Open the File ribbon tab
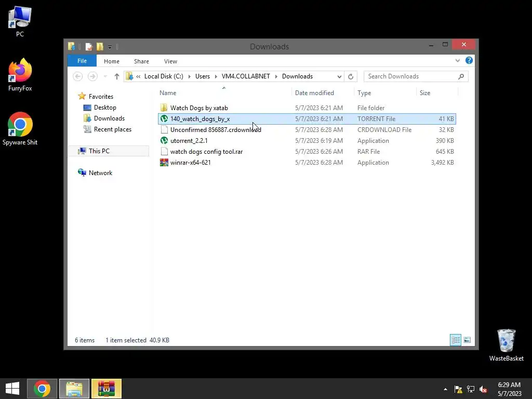This screenshot has width=532, height=399. tap(82, 61)
